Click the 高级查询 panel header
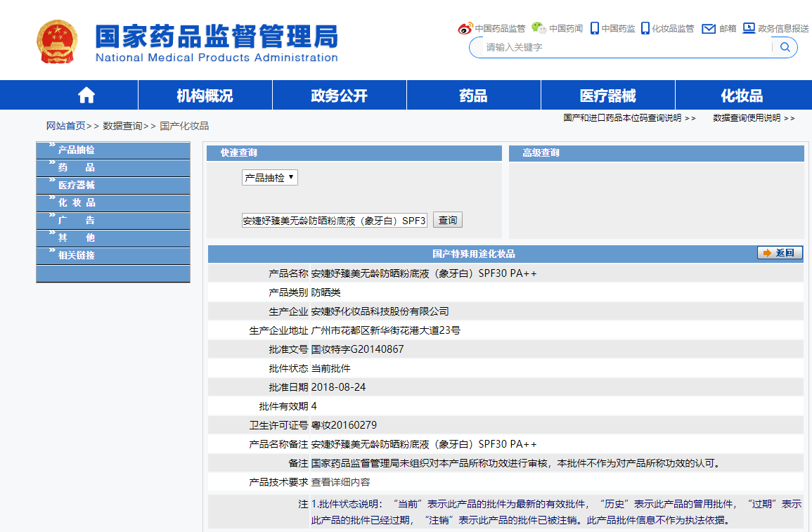 (x=657, y=153)
